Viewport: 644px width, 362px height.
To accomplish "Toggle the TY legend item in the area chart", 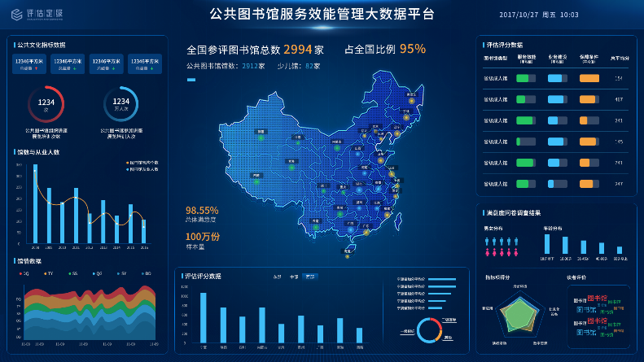I will click(48, 274).
